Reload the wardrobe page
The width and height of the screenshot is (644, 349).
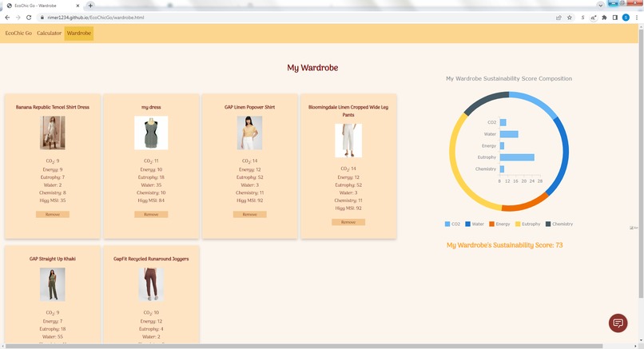point(29,18)
